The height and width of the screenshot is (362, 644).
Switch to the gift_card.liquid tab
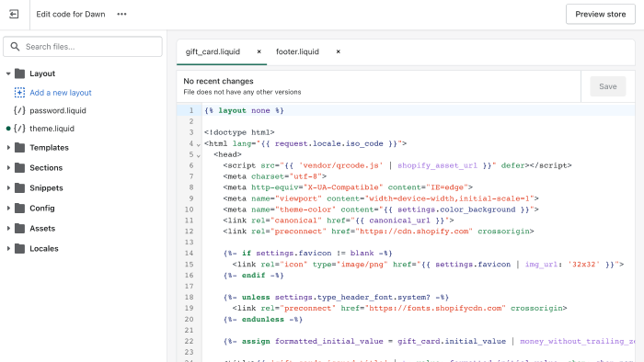(213, 51)
